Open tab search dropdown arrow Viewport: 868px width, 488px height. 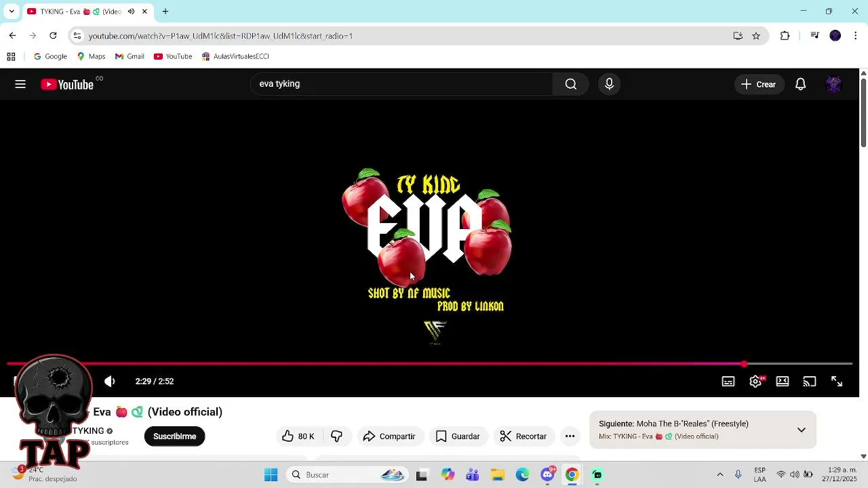(12, 12)
